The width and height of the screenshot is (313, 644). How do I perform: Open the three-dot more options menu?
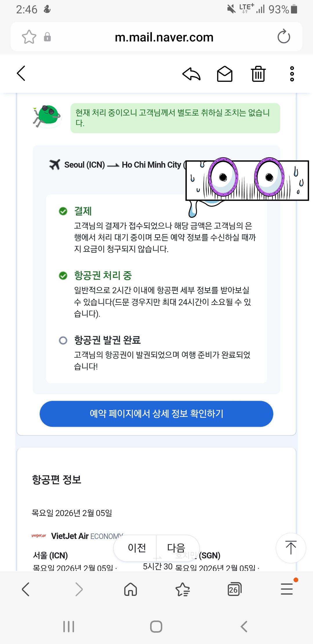292,74
